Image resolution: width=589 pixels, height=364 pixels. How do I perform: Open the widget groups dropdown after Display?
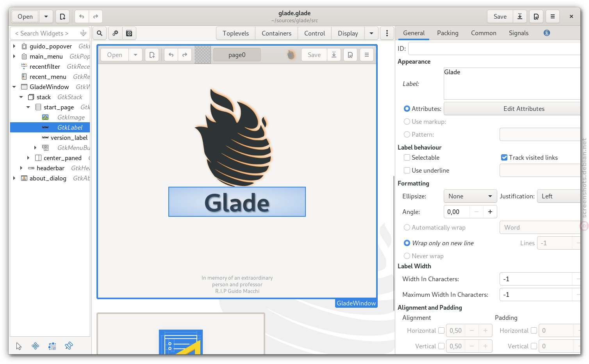[x=371, y=33]
